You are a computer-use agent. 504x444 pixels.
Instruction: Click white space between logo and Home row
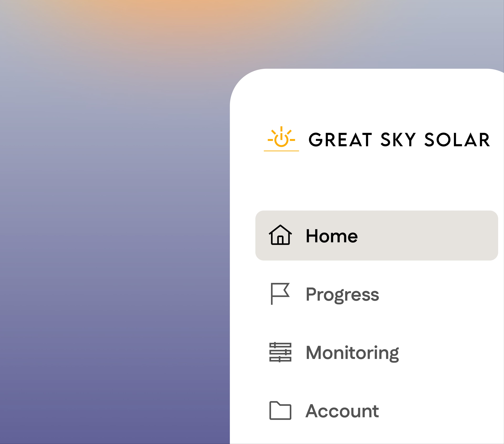point(370,182)
